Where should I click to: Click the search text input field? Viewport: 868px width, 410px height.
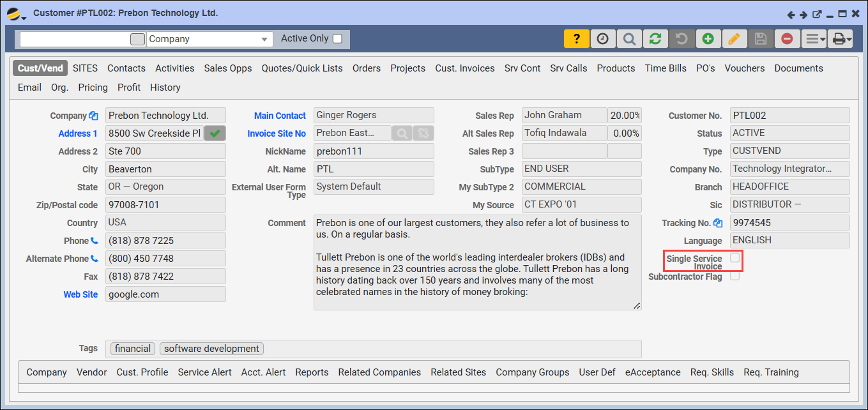(75, 39)
